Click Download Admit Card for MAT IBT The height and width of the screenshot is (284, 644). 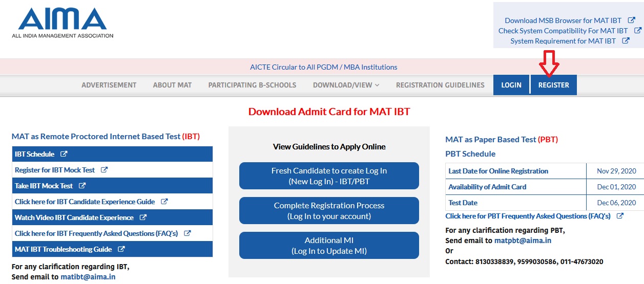coord(329,111)
